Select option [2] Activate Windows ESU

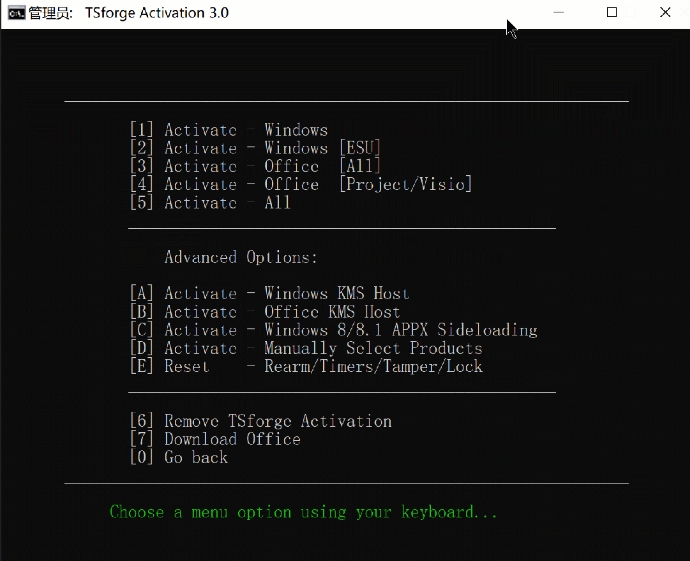255,148
